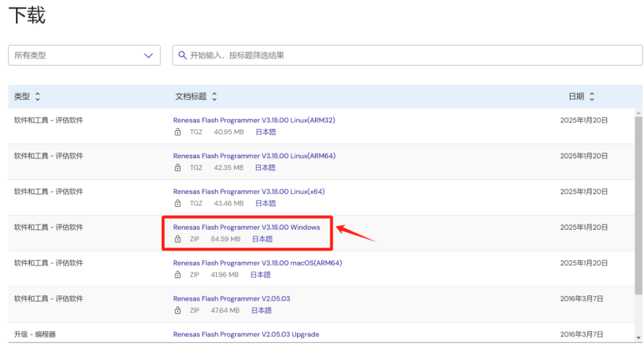This screenshot has width=644, height=345.
Task: Click lock icon under Linux(x64) download
Action: (178, 204)
